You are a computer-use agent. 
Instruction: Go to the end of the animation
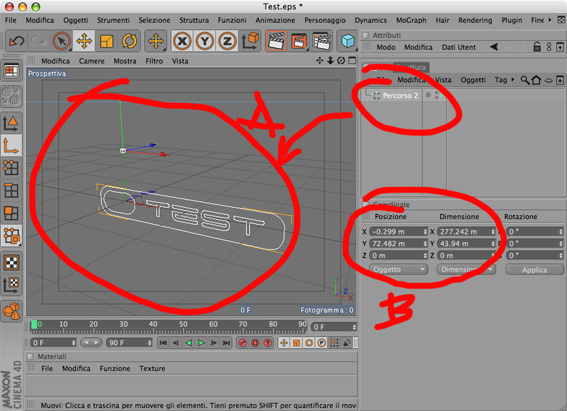click(226, 343)
